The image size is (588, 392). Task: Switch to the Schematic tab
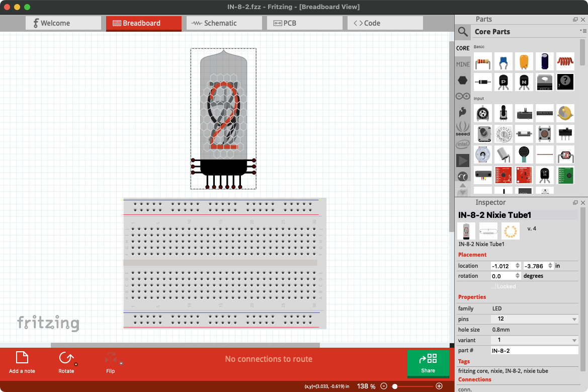[x=224, y=23]
